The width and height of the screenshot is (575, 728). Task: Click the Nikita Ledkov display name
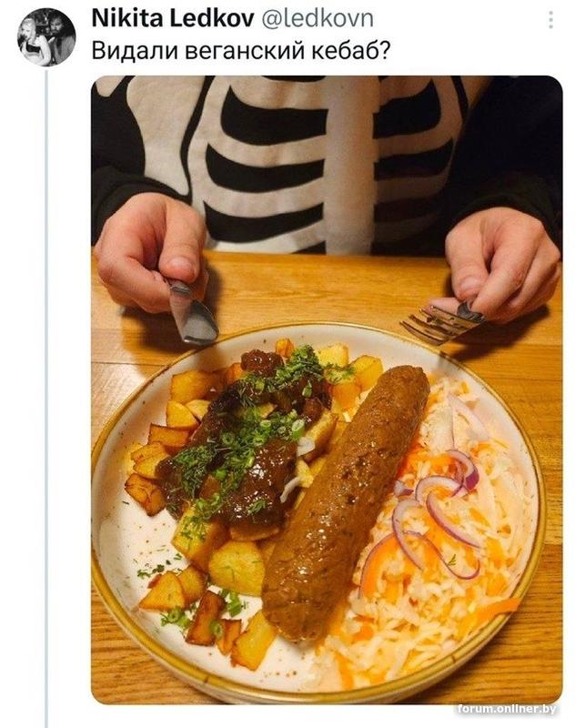point(173,18)
